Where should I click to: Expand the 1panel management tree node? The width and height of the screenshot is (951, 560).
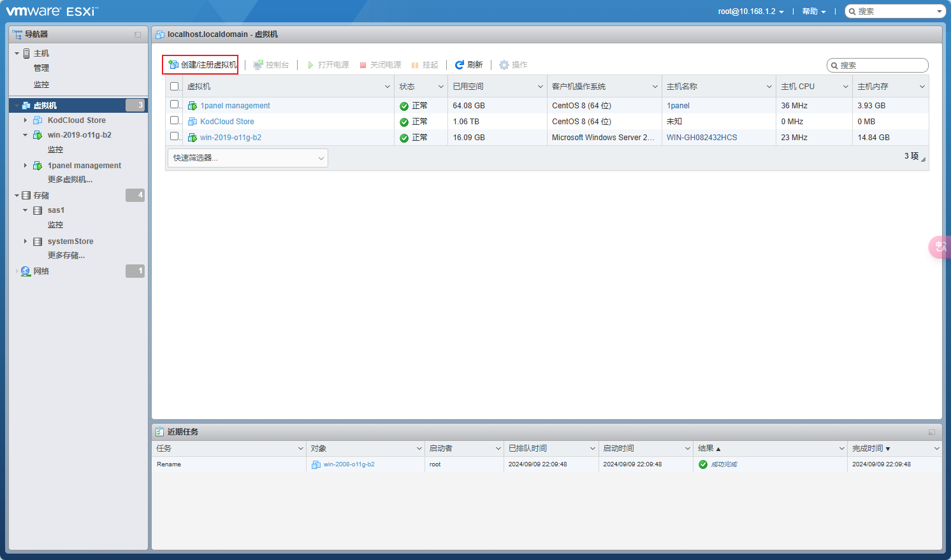pos(25,166)
